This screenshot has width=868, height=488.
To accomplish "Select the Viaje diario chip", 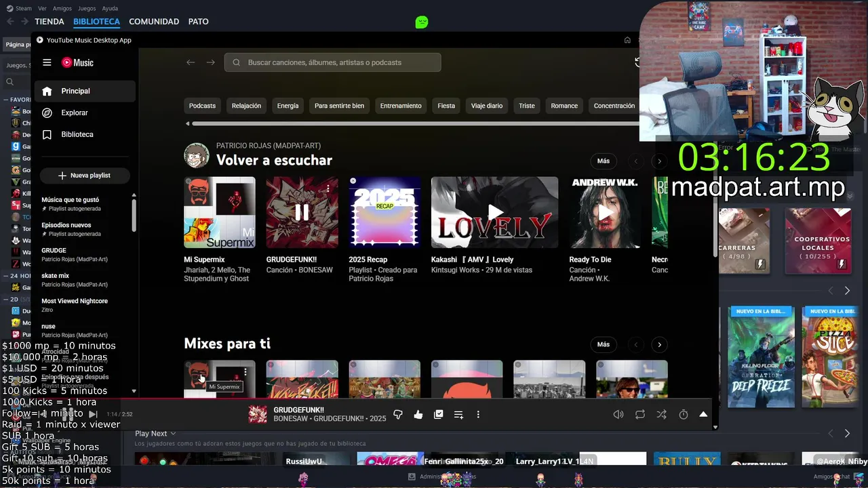I will (487, 106).
